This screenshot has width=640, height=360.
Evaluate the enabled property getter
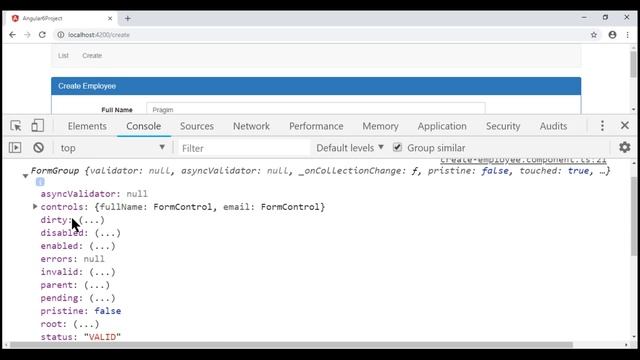click(102, 246)
